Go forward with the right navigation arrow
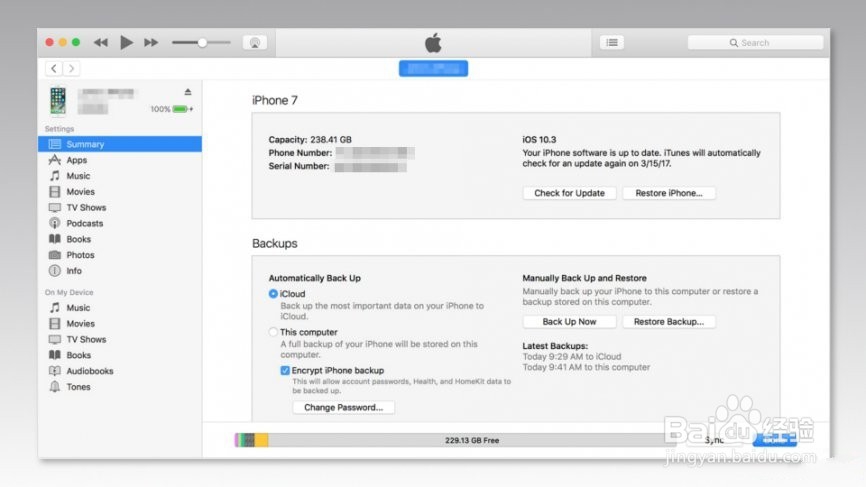866x487 pixels. (x=71, y=68)
